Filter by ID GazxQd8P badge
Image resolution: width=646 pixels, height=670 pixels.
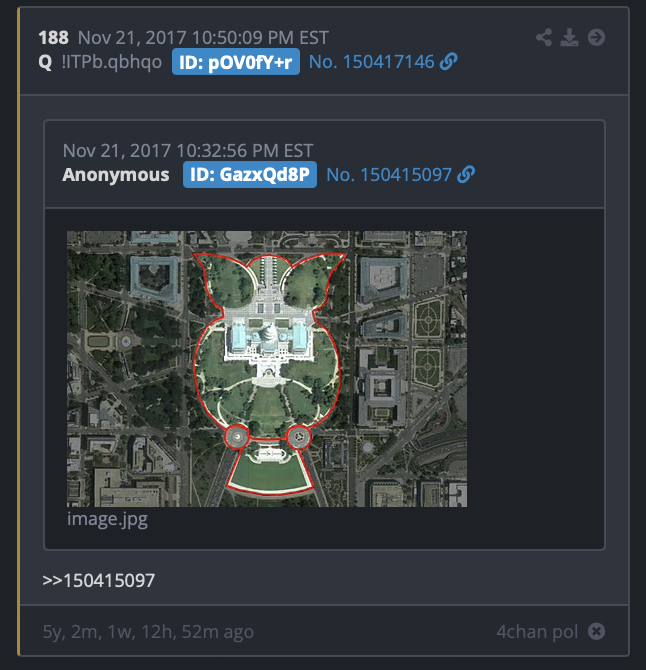point(250,174)
